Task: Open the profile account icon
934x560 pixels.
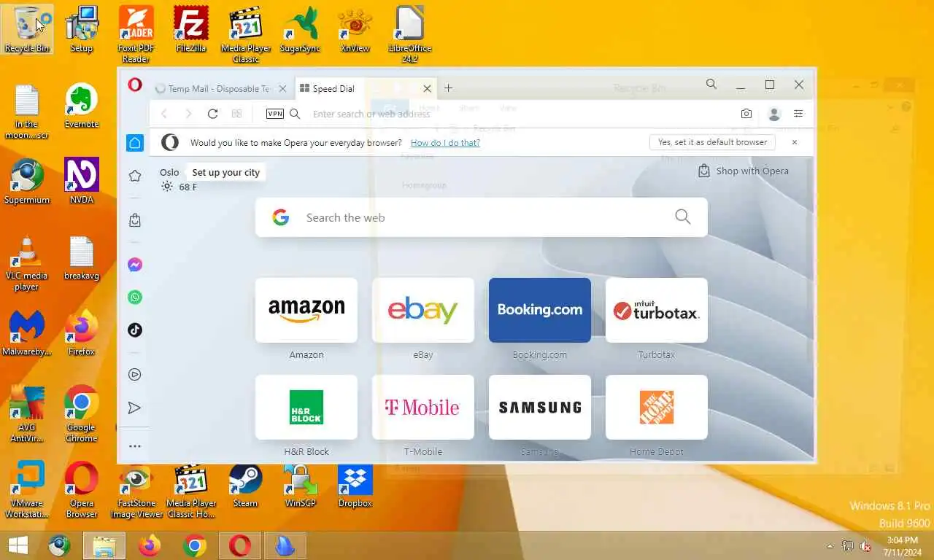Action: pyautogui.click(x=774, y=114)
